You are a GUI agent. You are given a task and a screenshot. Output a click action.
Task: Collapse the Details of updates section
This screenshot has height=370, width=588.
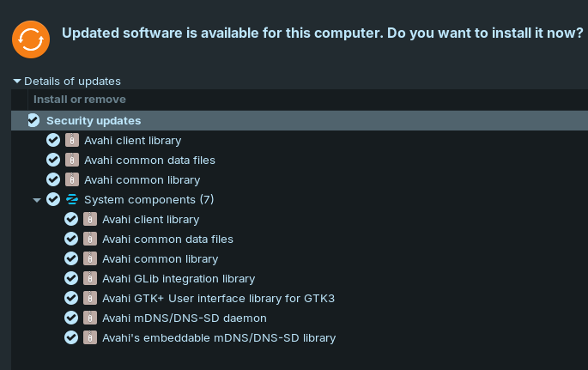[x=17, y=82]
